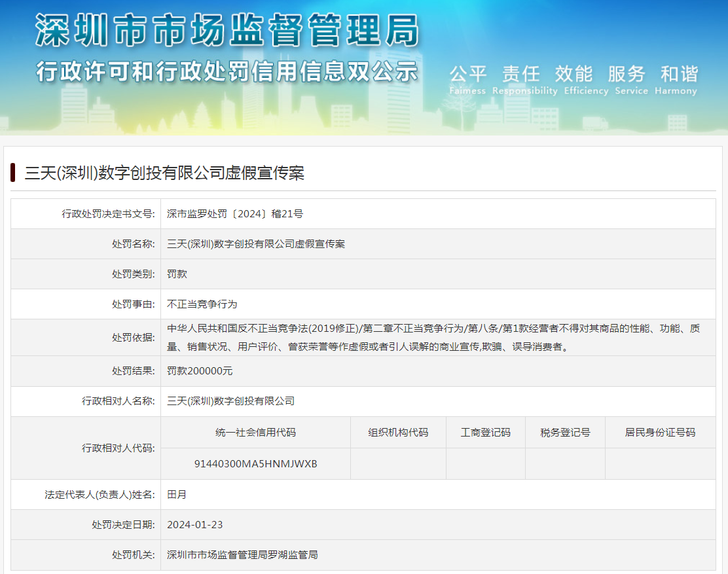728x574 pixels.
Task: Click the 深圳市市场监督管理局 header title
Action: pos(227,30)
